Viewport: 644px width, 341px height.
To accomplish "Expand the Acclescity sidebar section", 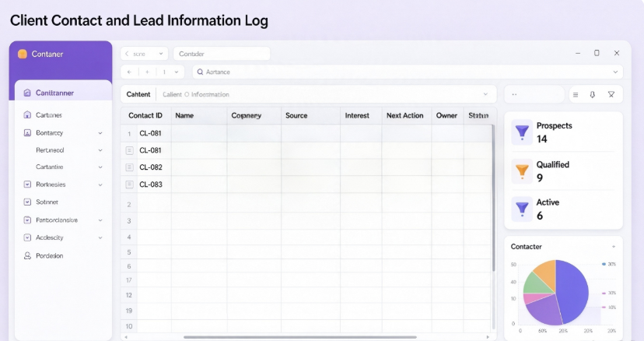I will tap(100, 237).
